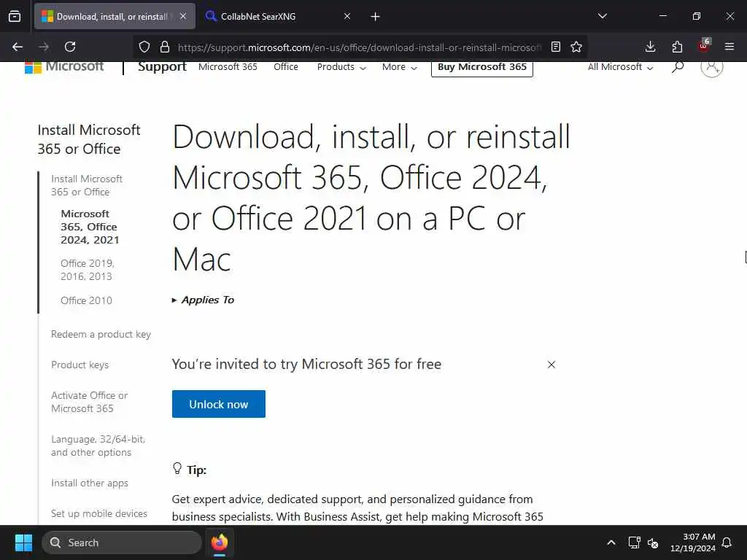Screen dimensions: 747x560
Task: Open the Office 2019, 2016, 2013 link
Action: [x=88, y=270]
